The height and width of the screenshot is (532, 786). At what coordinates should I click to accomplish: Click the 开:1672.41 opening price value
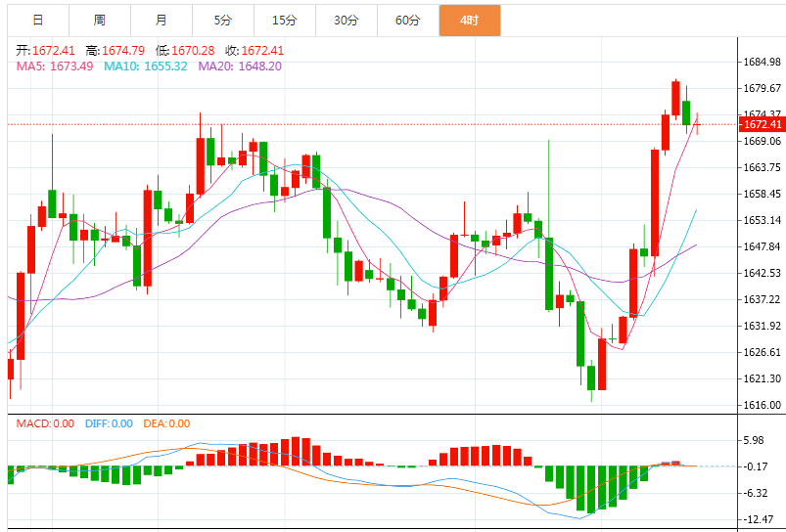46,51
